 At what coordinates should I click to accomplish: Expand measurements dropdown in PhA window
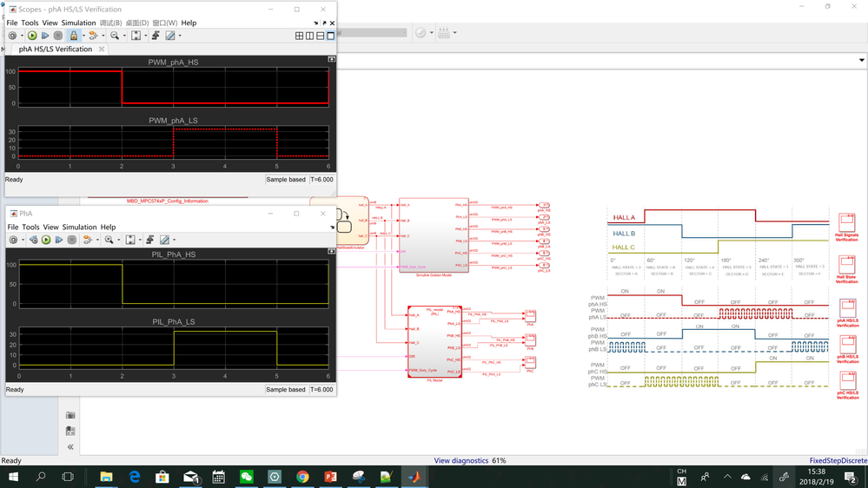(x=174, y=240)
